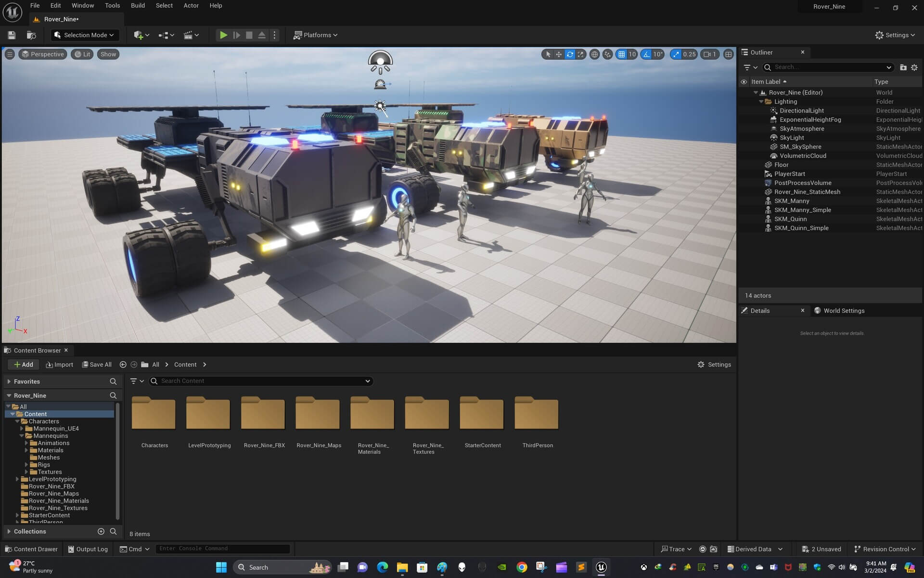
Task: Expand the LevelPrototyping folder tree item
Action: (x=17, y=479)
